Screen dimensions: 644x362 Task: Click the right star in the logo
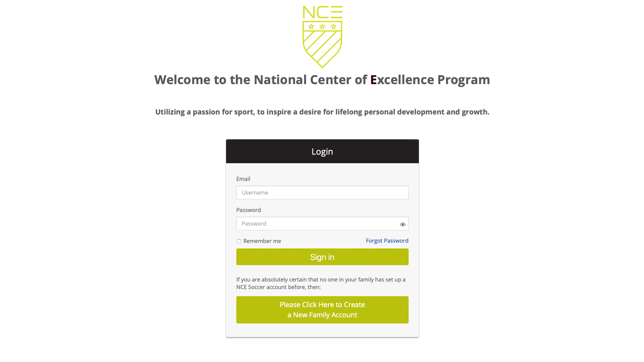333,26
